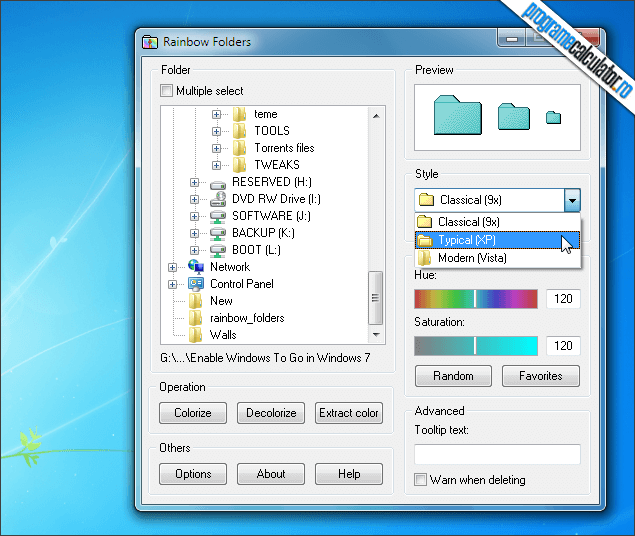The image size is (635, 536).
Task: Click the rainbow_folders folder icon
Action: click(x=196, y=318)
